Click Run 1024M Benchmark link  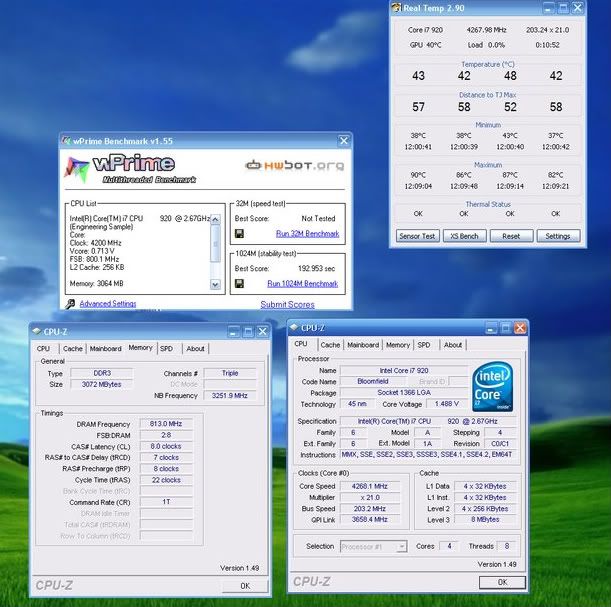click(303, 283)
